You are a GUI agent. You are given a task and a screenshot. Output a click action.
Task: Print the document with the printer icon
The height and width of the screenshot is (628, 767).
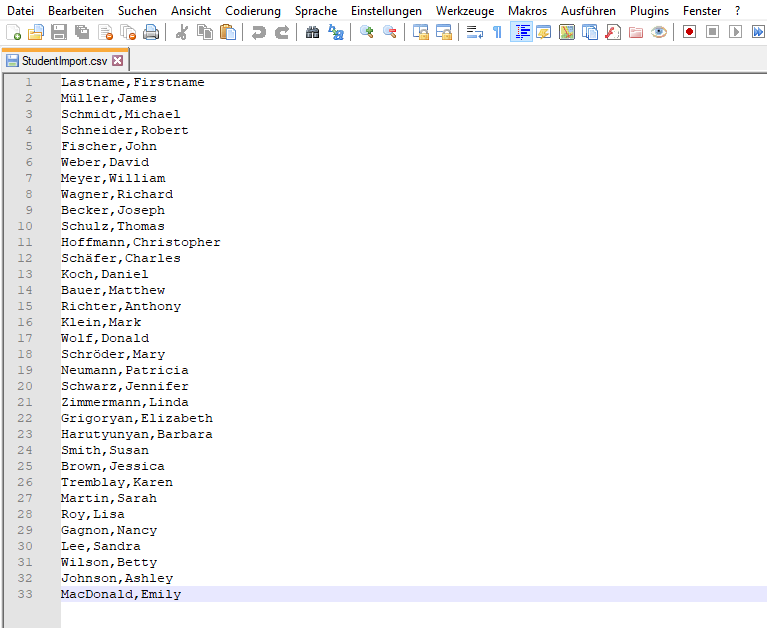click(151, 32)
